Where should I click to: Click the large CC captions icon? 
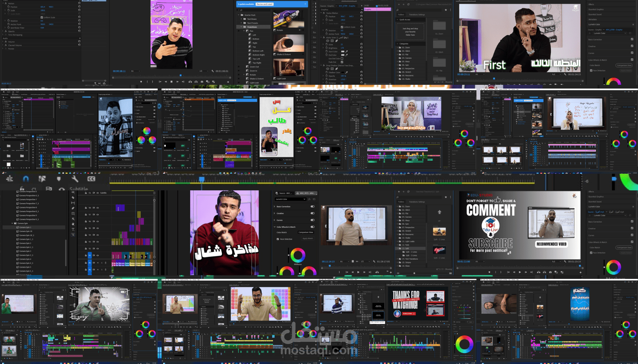pos(91,179)
